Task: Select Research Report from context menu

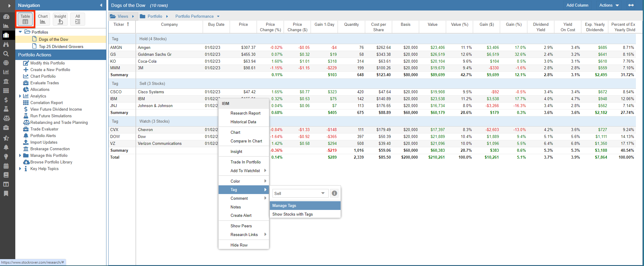Action: 244,113
